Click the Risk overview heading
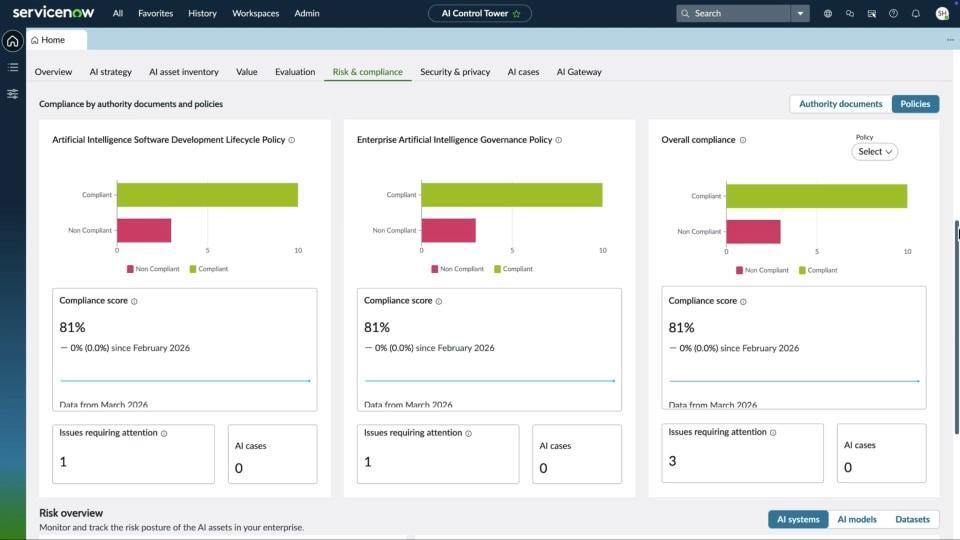The width and height of the screenshot is (960, 540). tap(71, 513)
